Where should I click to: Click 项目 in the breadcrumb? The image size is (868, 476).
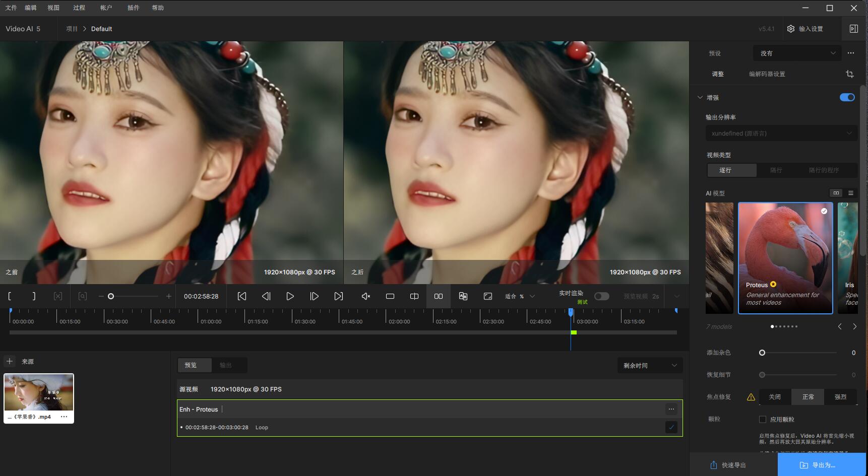pos(72,29)
